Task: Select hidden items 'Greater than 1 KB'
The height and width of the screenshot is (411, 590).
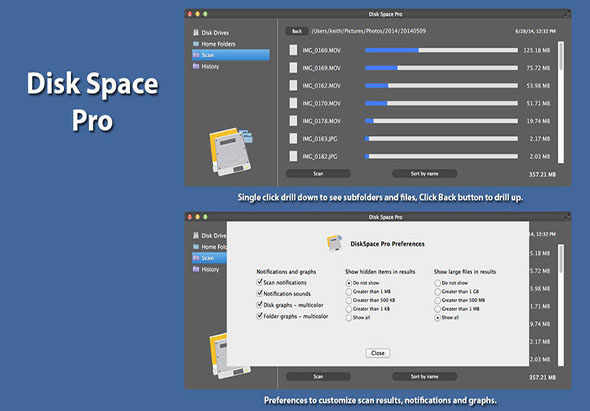Action: pos(348,309)
